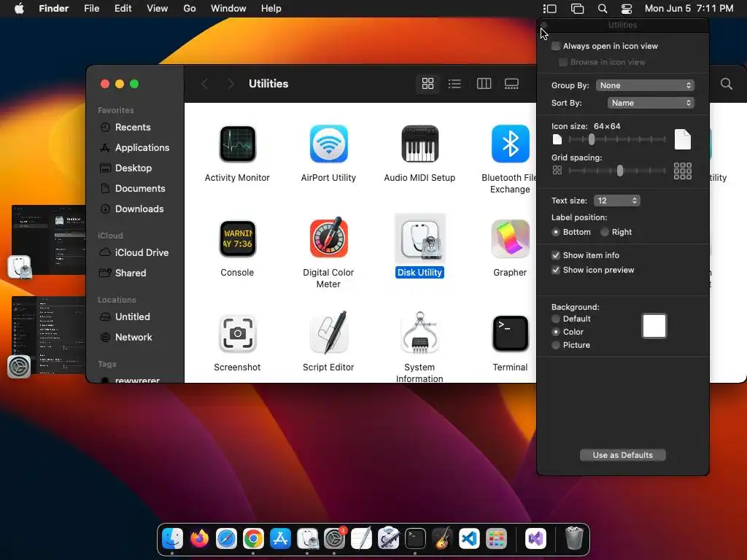Select the Screenshot app icon
The height and width of the screenshot is (560, 747).
click(x=237, y=333)
